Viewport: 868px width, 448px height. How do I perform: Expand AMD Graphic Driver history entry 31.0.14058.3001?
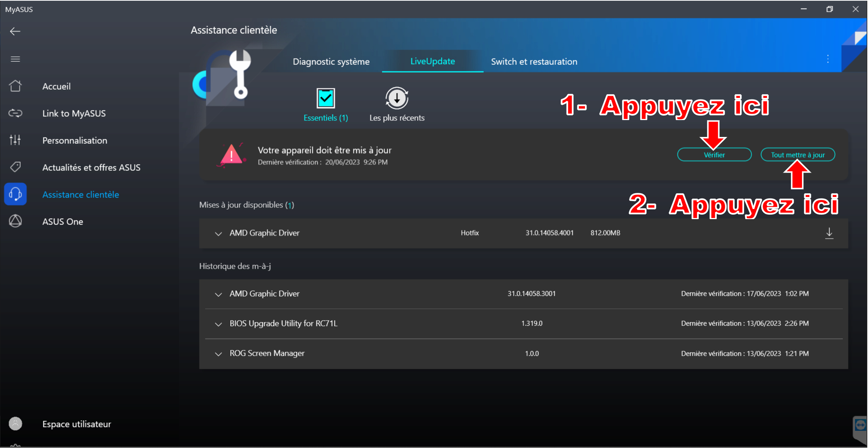click(218, 294)
